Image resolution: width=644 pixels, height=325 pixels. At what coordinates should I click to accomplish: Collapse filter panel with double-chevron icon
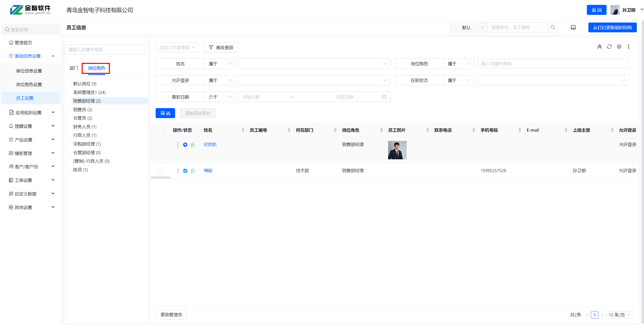pyautogui.click(x=599, y=47)
